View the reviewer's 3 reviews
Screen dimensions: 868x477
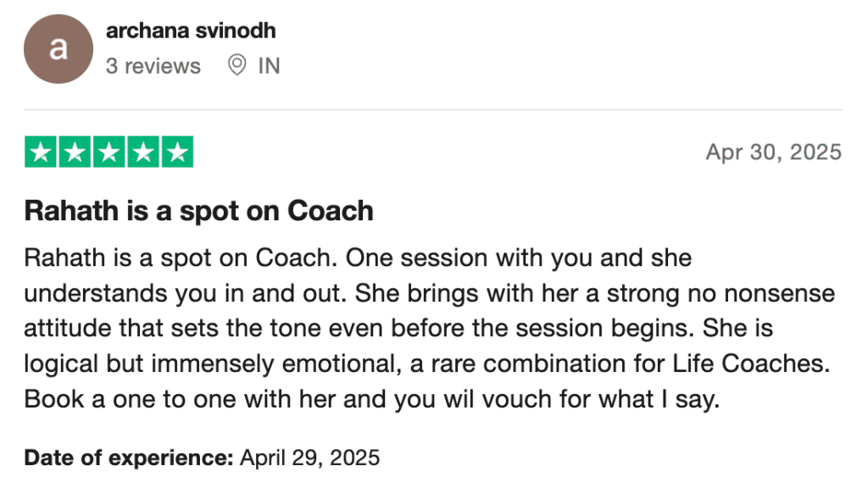[x=153, y=66]
